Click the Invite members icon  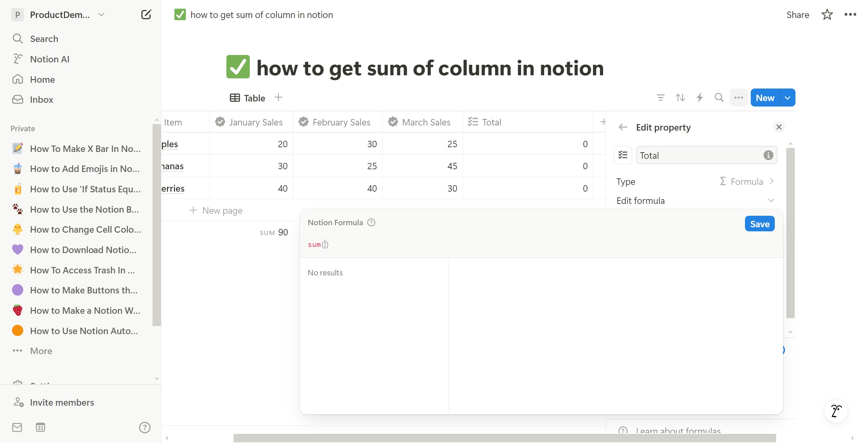(x=18, y=402)
